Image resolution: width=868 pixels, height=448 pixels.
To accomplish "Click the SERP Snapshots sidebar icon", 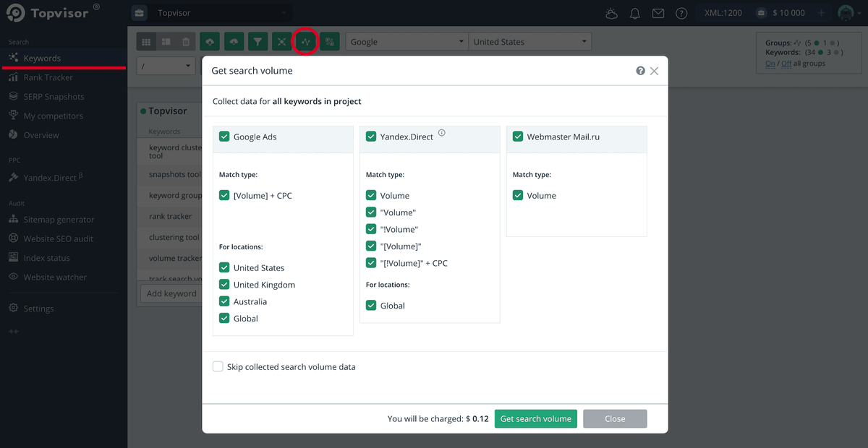I will tap(13, 96).
